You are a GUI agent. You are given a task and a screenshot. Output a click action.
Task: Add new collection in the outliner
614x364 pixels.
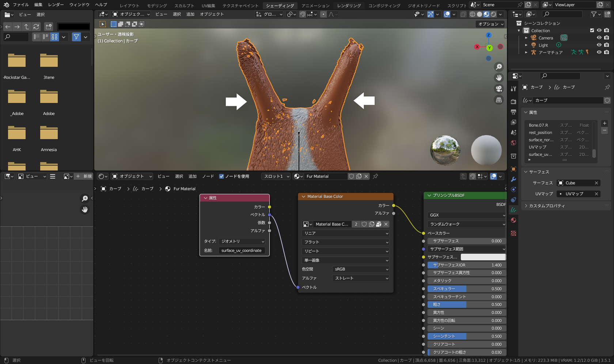click(x=607, y=14)
